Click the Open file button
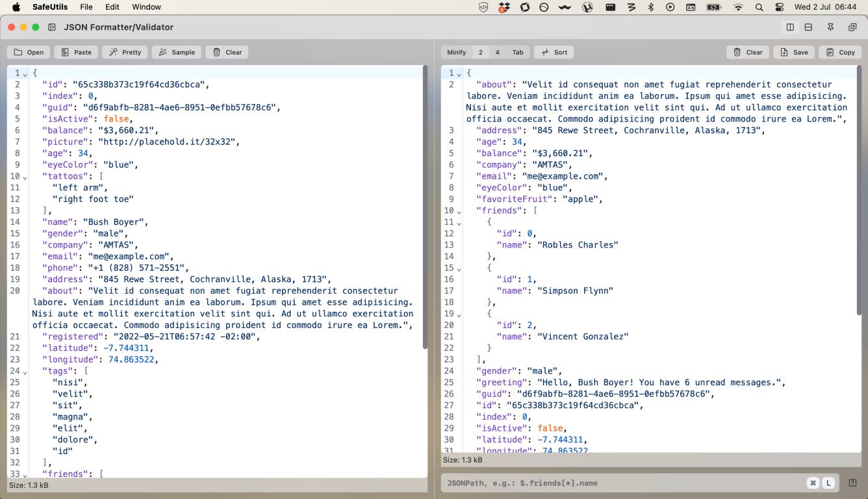 pyautogui.click(x=29, y=53)
